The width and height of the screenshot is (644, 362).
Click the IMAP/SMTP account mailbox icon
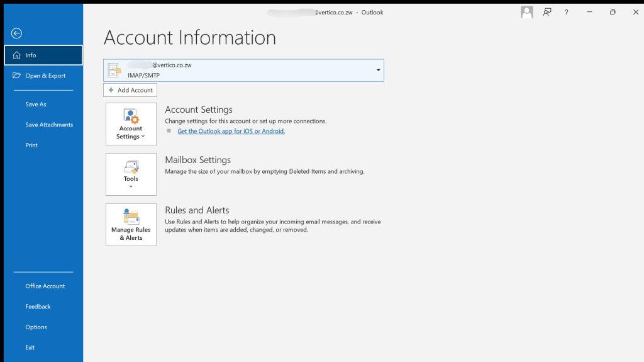[114, 70]
